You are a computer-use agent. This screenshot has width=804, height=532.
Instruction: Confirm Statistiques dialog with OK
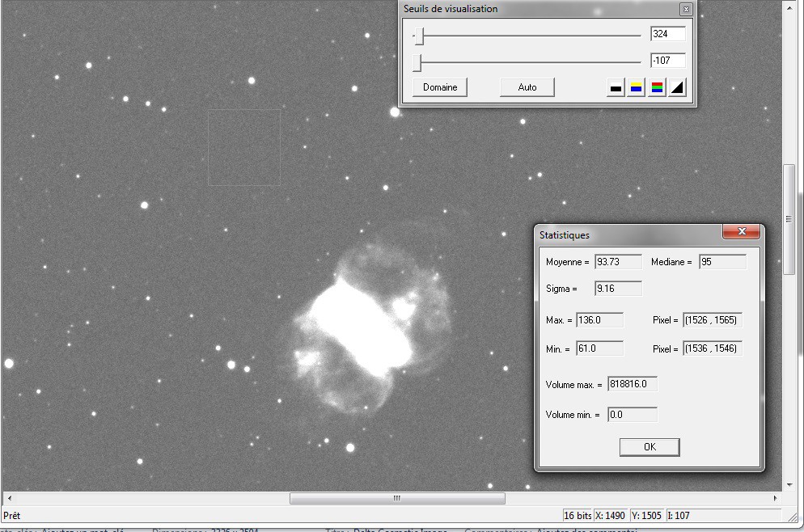(x=650, y=447)
